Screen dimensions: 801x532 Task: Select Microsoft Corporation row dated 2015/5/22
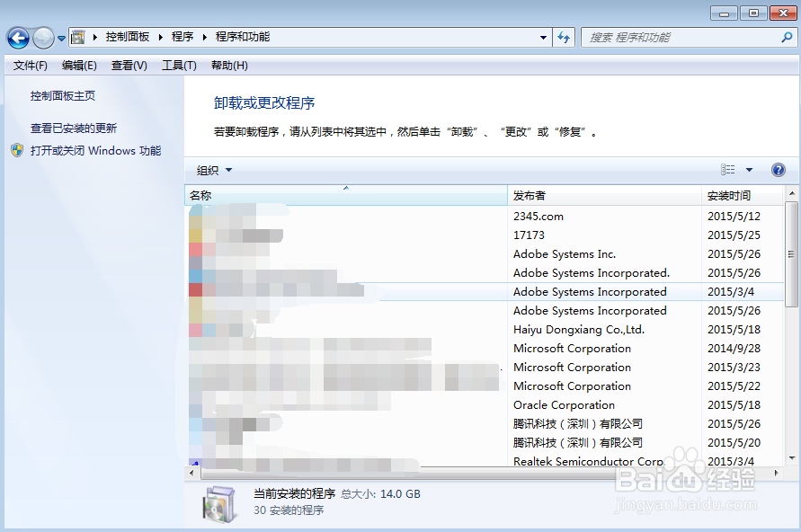coord(484,386)
